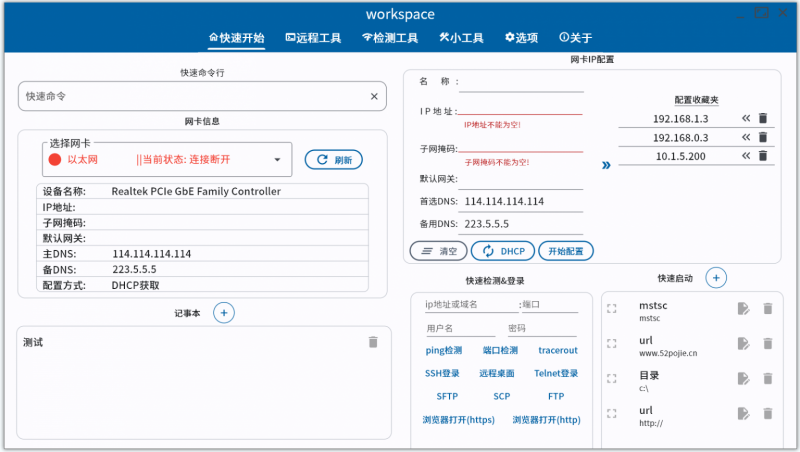Delete the http:// url launch entry
This screenshot has height=452, width=800.
click(767, 413)
